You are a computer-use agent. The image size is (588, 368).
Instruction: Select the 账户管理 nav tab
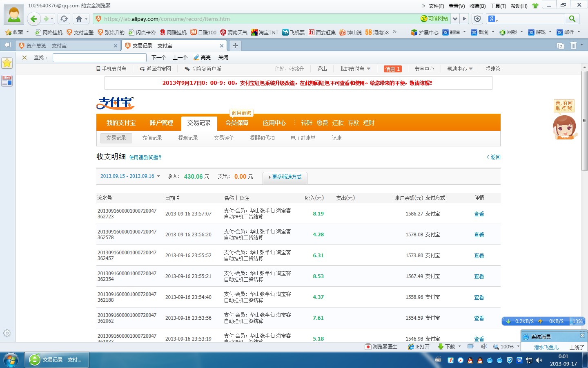(x=161, y=123)
